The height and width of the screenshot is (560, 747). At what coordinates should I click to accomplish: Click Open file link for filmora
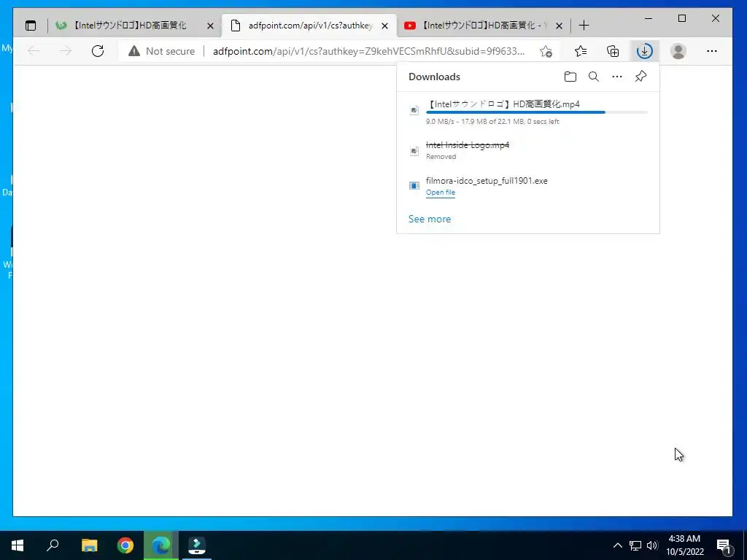pos(440,192)
